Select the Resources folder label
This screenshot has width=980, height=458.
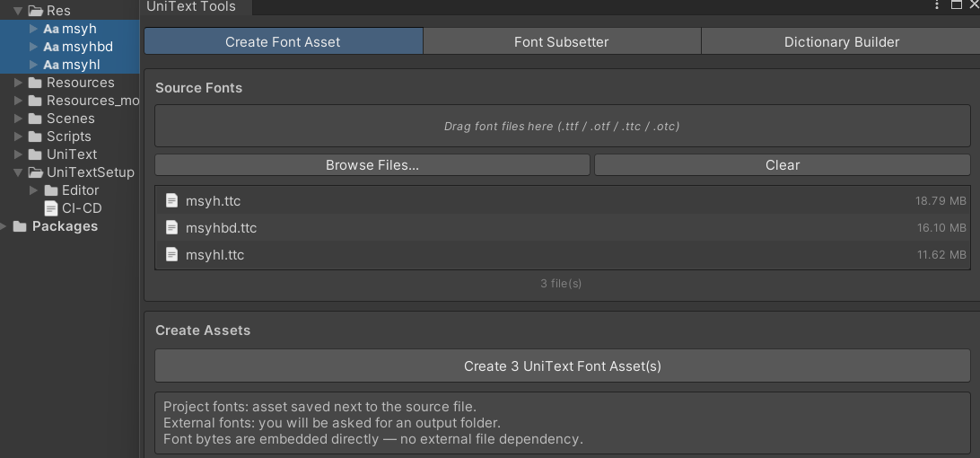click(81, 83)
